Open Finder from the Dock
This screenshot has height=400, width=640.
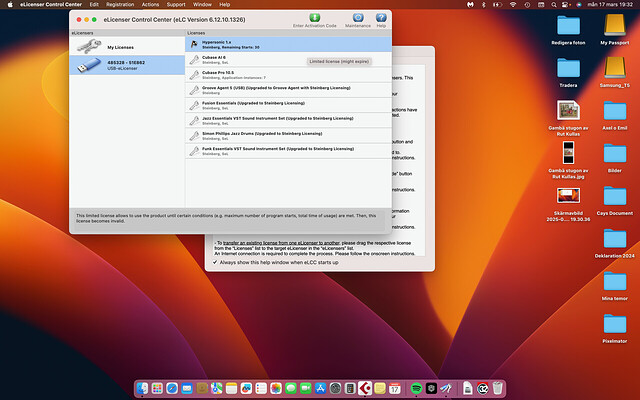pos(142,388)
